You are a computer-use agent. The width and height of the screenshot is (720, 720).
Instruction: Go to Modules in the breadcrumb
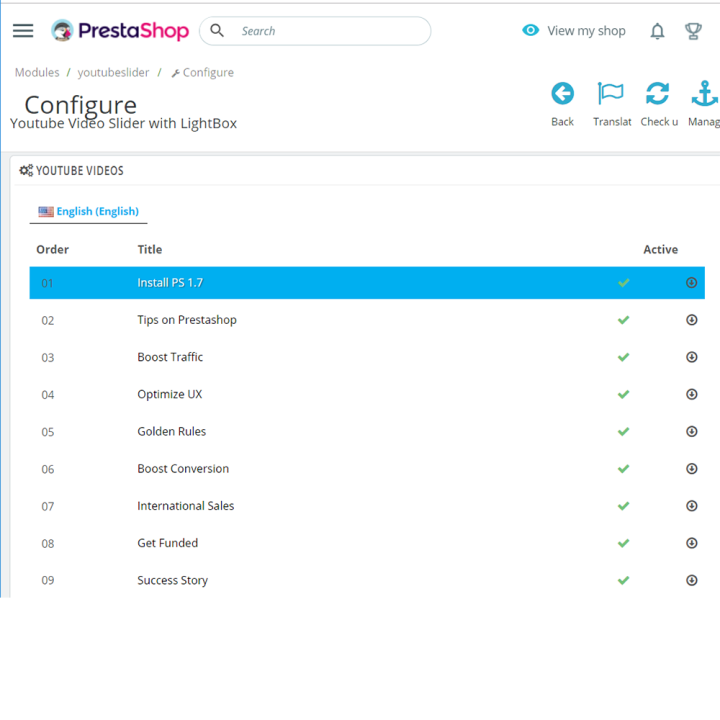[x=37, y=73]
